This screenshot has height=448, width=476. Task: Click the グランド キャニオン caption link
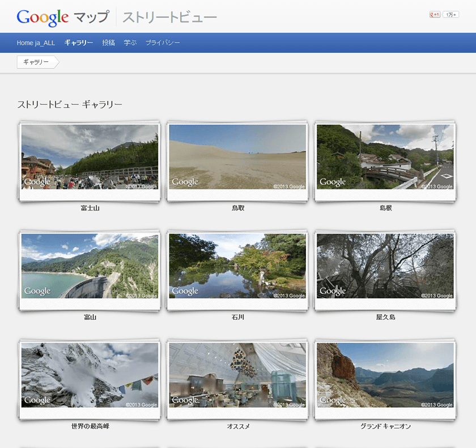385,426
